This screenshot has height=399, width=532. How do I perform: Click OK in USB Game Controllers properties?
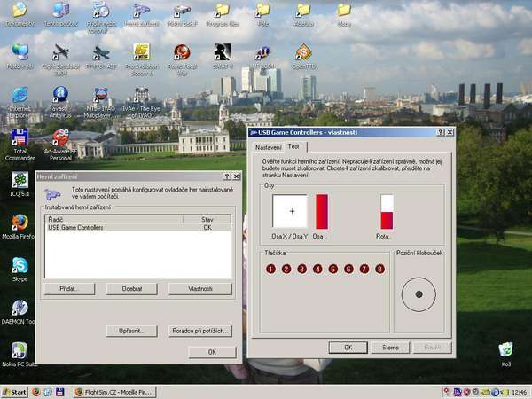(348, 348)
